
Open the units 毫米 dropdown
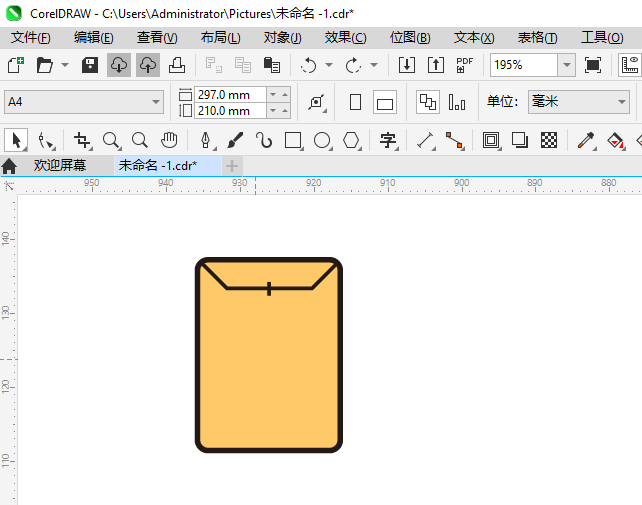point(620,102)
